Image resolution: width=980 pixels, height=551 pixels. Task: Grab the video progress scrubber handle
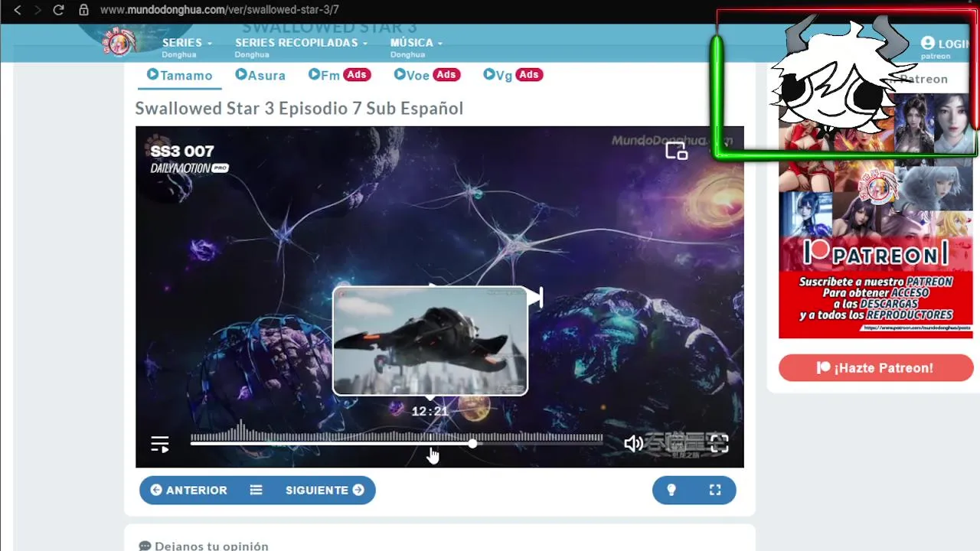click(x=473, y=443)
